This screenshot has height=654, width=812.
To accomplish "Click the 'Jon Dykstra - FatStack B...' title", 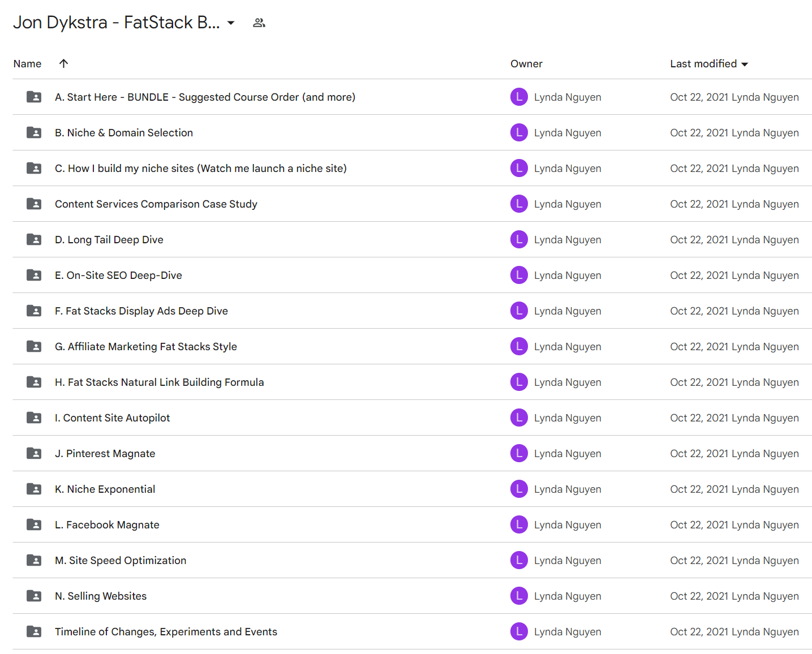I will [117, 23].
